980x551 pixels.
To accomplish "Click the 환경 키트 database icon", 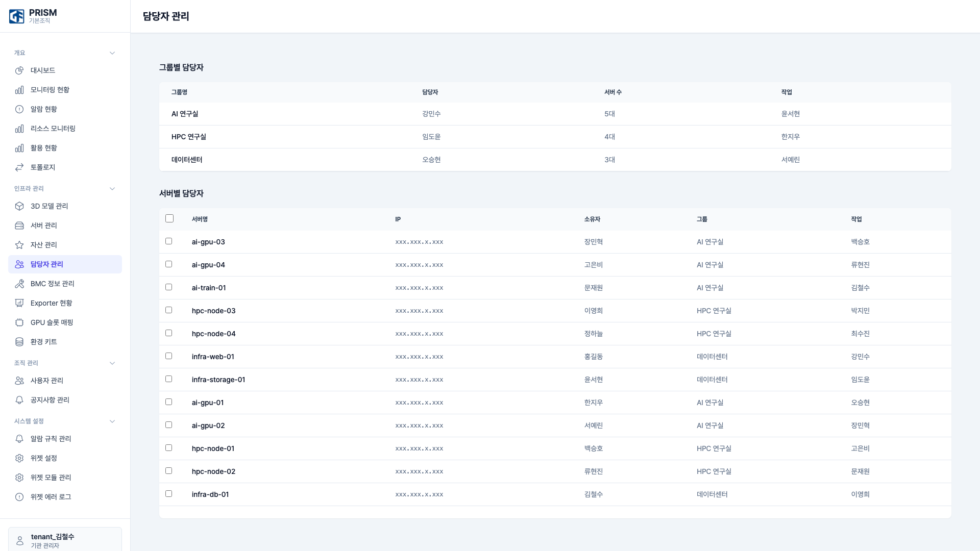I will pos(19,342).
